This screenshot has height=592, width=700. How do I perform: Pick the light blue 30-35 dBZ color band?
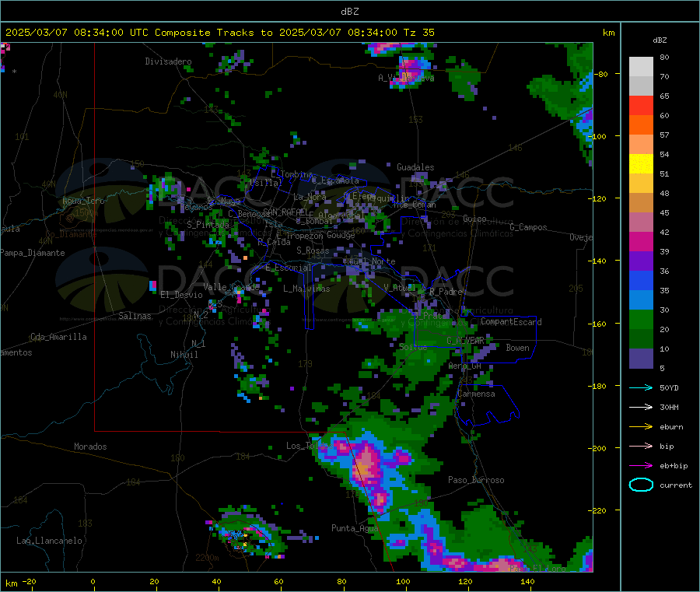coord(641,300)
